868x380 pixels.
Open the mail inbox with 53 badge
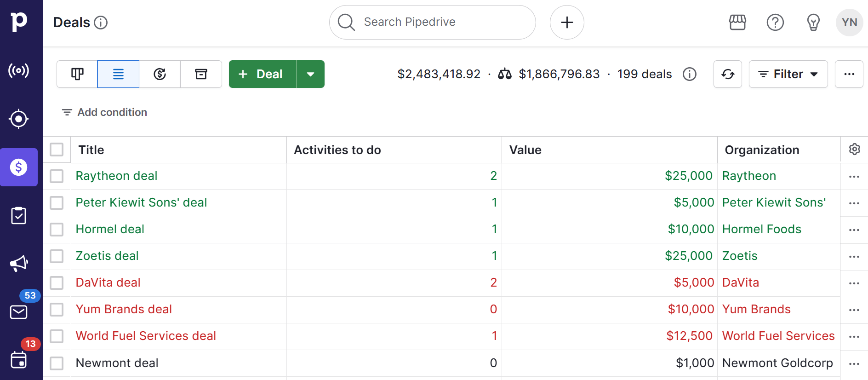pos(19,312)
